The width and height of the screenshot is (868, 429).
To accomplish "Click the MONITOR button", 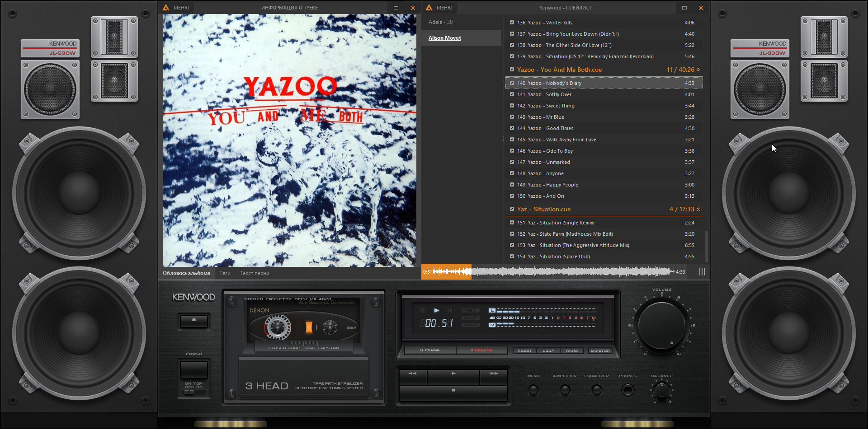I will (x=600, y=351).
